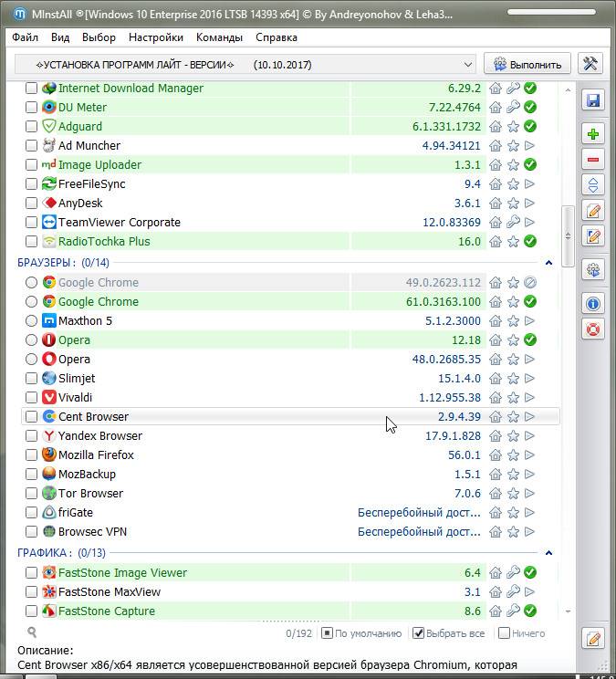Select the RadioTochka Plus entry

(104, 242)
